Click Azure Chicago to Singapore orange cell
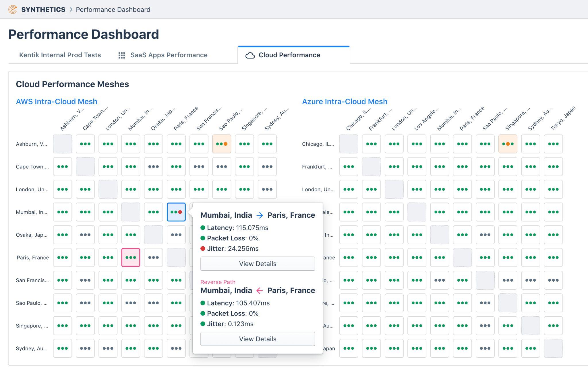This screenshot has width=588, height=372. (508, 144)
